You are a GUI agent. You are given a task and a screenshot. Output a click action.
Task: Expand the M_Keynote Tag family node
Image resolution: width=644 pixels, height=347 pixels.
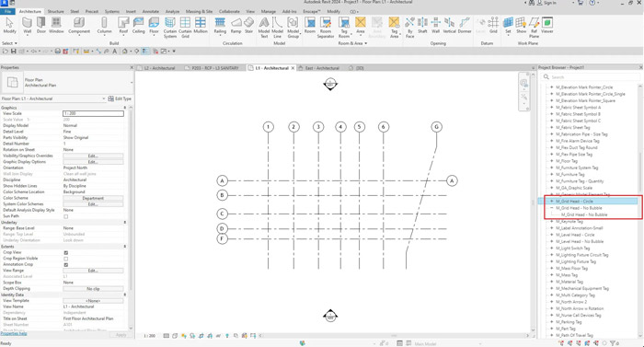pyautogui.click(x=552, y=222)
